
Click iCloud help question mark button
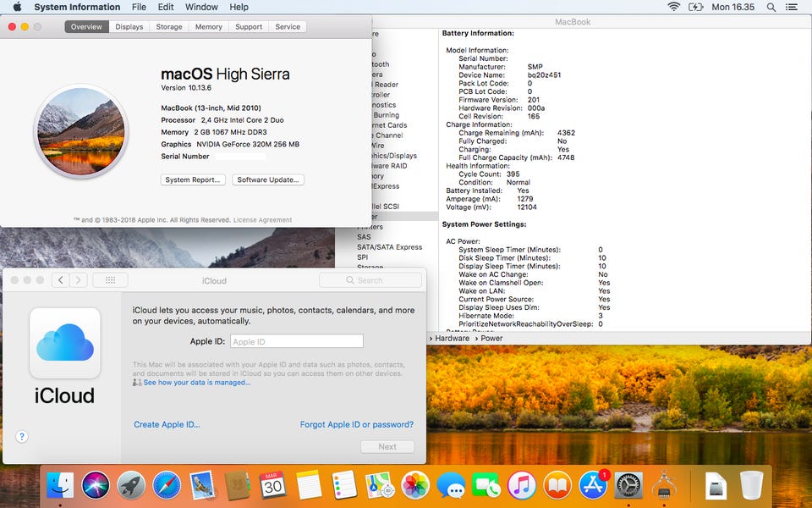click(x=22, y=437)
